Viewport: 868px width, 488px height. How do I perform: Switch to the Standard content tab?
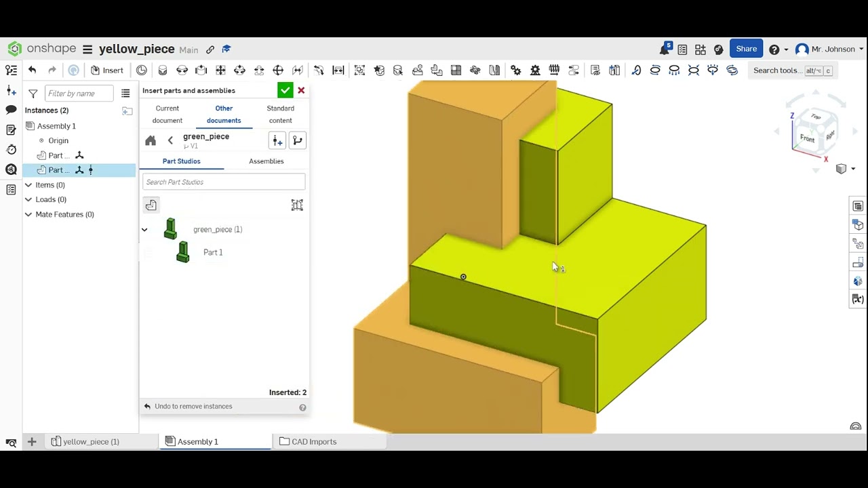[280, 114]
